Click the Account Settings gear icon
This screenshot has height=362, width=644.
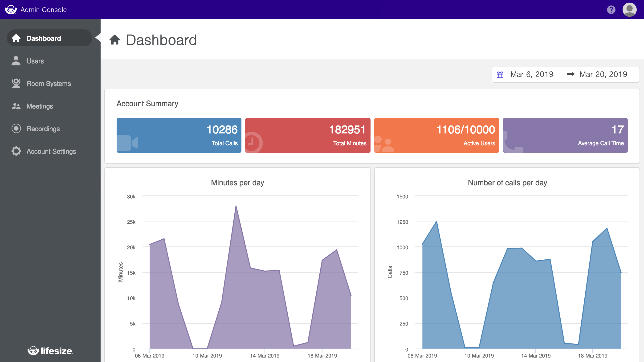coord(16,151)
